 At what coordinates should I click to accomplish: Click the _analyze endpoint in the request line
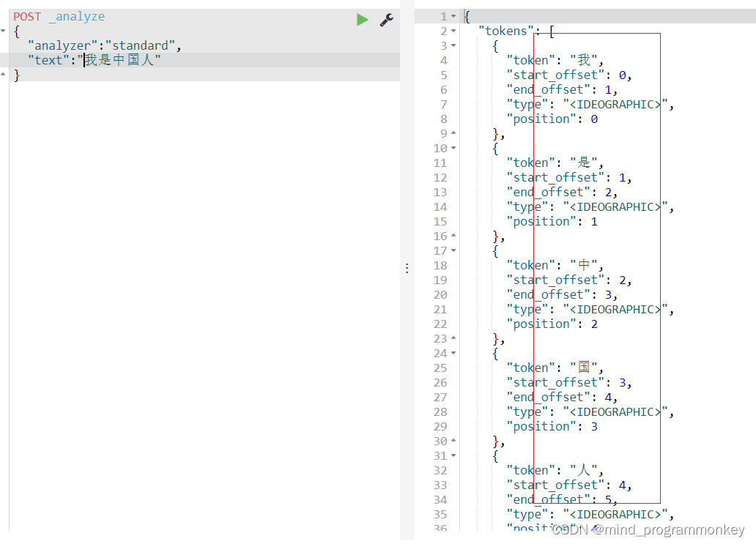coord(77,16)
